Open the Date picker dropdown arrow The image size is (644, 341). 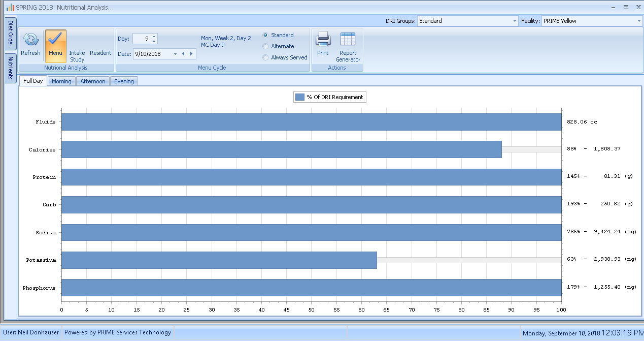coord(175,54)
